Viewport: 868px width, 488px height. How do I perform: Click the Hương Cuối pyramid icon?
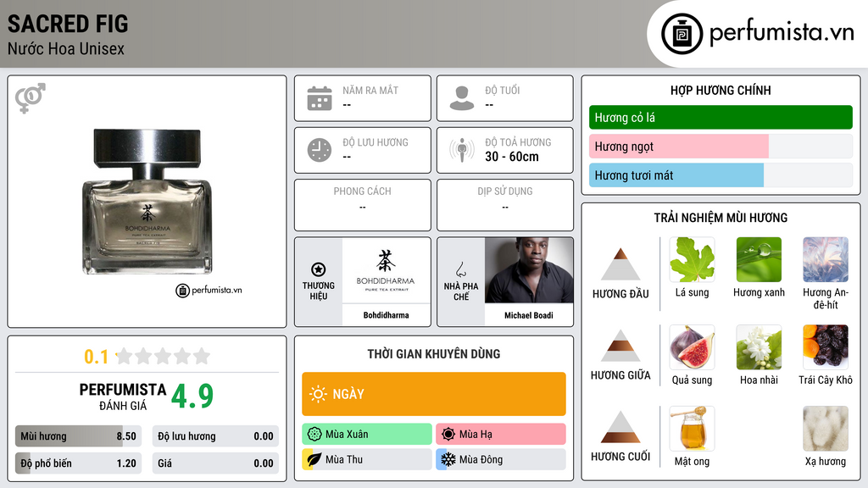pyautogui.click(x=620, y=427)
